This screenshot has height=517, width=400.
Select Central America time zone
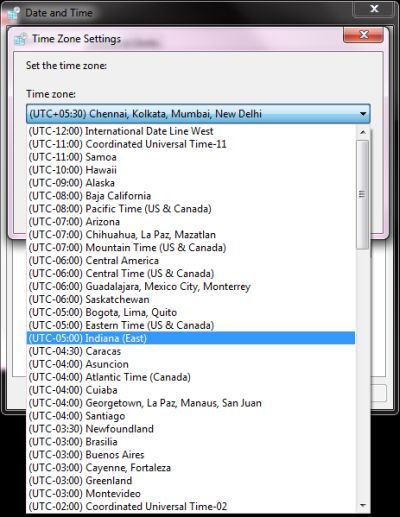[191, 261]
